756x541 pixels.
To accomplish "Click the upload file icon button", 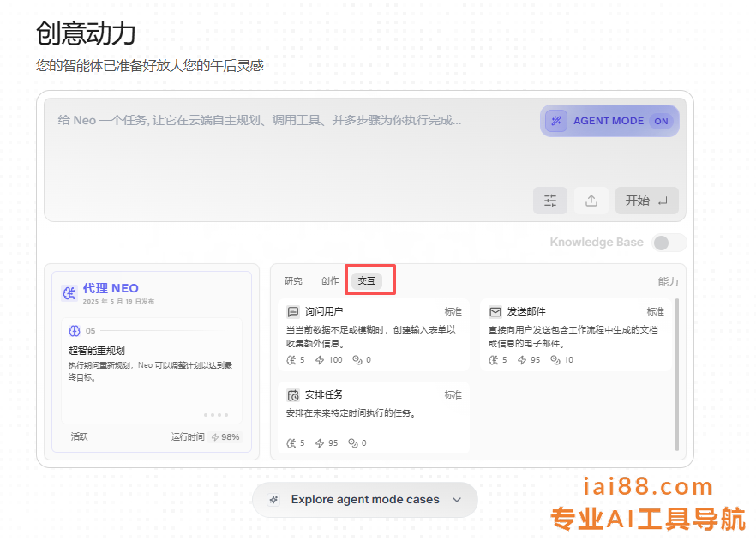I will pos(591,201).
